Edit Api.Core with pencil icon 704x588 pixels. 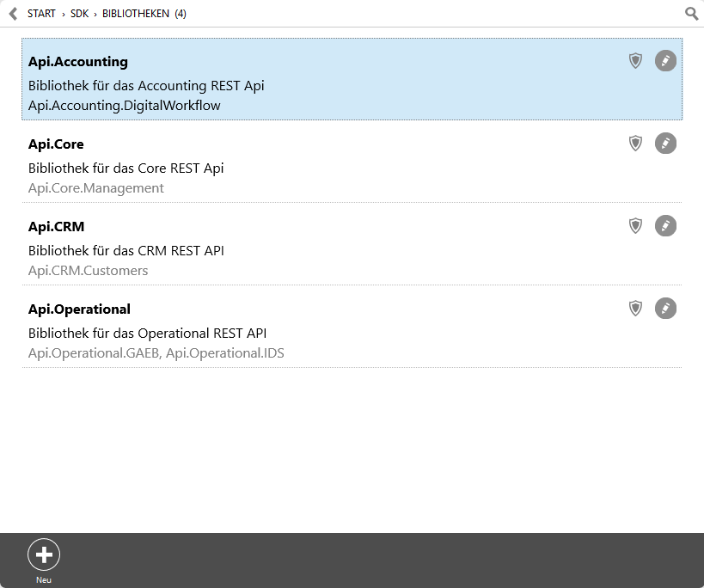pyautogui.click(x=665, y=144)
